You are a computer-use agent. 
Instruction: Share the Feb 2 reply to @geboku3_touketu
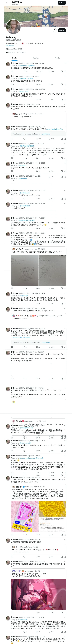[x=65, y=84]
